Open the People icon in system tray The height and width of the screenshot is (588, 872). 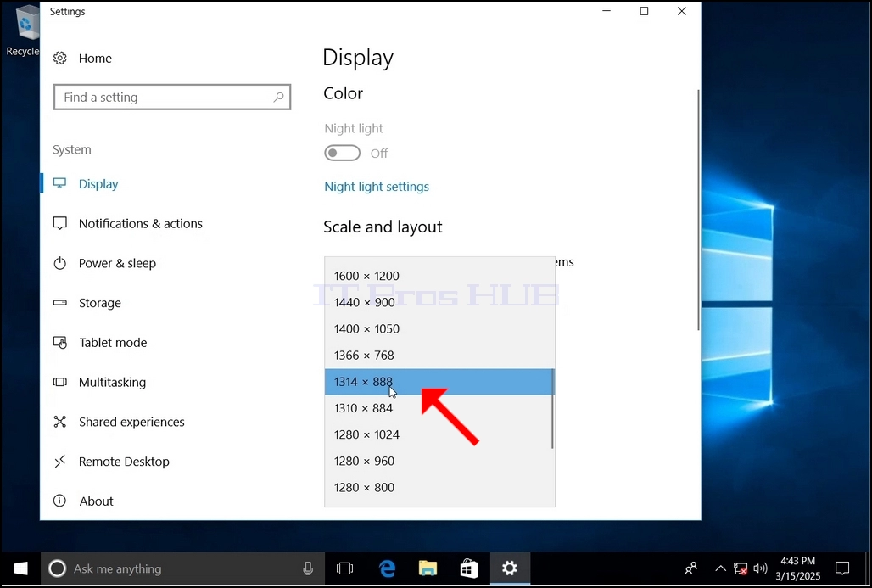click(x=690, y=568)
